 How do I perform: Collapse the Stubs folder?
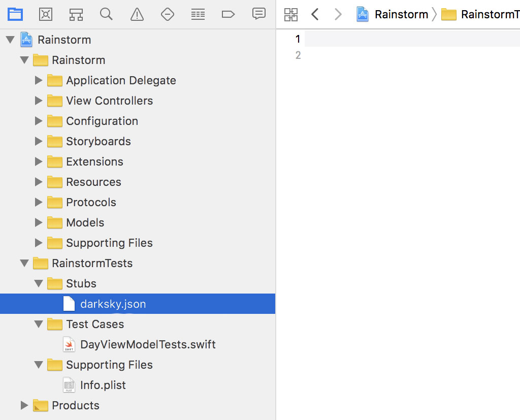tap(39, 283)
